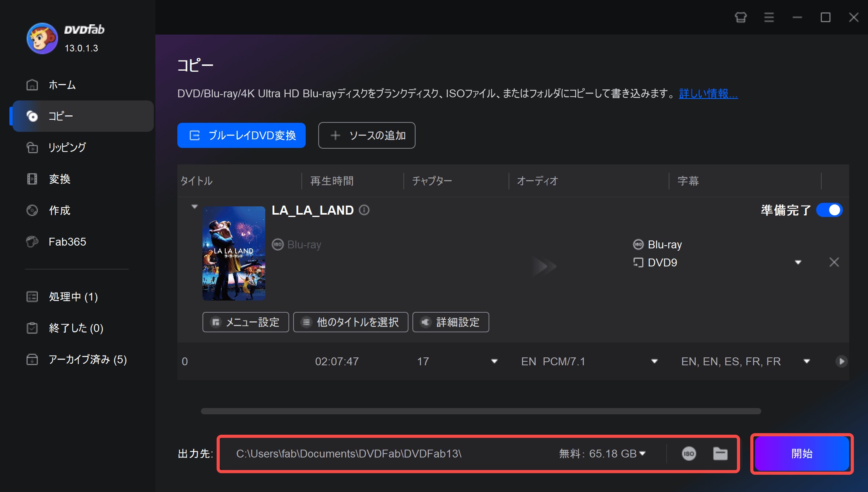Open アーカイブ済み (5) list

[x=82, y=359]
